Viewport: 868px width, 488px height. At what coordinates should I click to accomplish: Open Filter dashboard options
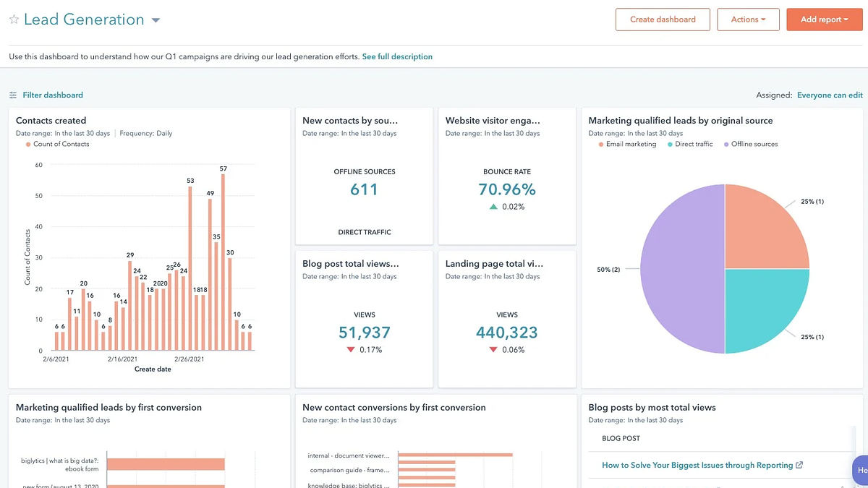pos(53,95)
